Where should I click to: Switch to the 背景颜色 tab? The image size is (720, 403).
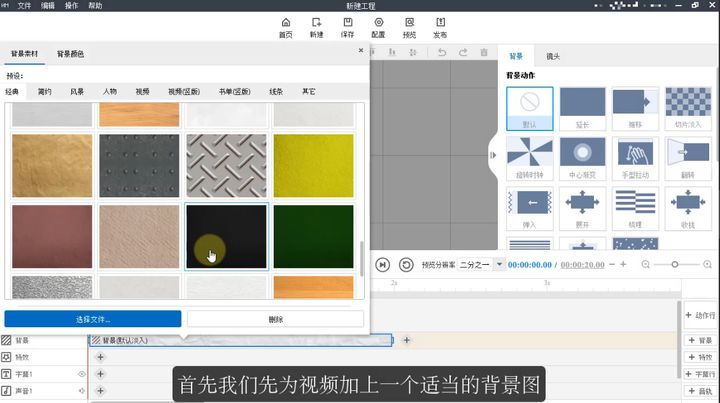pyautogui.click(x=70, y=54)
